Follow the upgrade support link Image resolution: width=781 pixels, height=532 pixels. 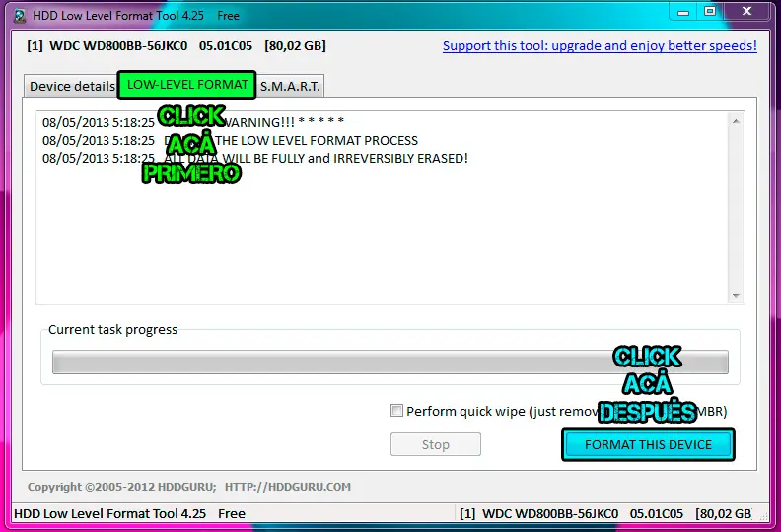tap(600, 45)
